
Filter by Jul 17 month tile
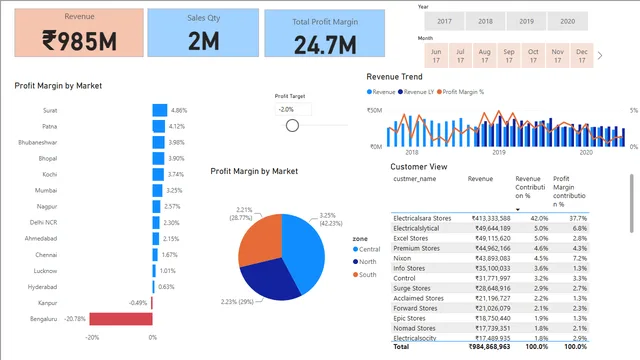460,56
